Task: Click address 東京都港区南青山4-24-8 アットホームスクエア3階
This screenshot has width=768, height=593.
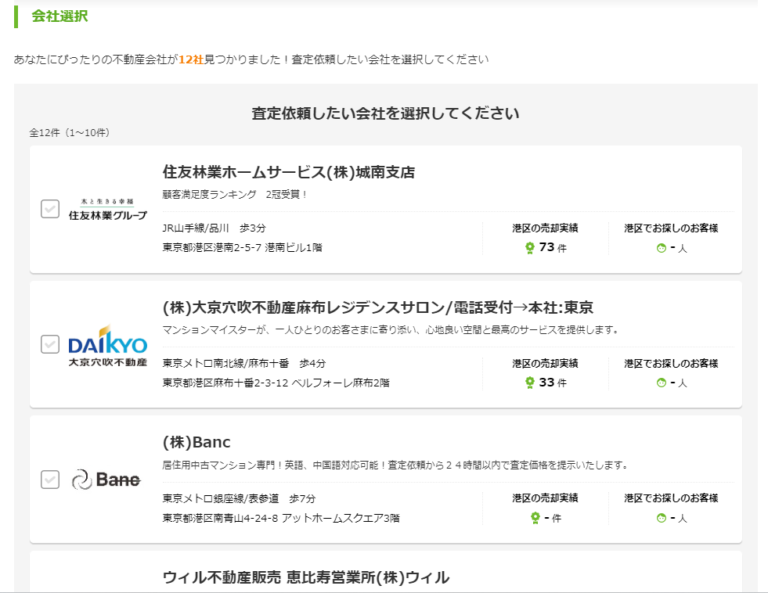Action: (x=281, y=518)
